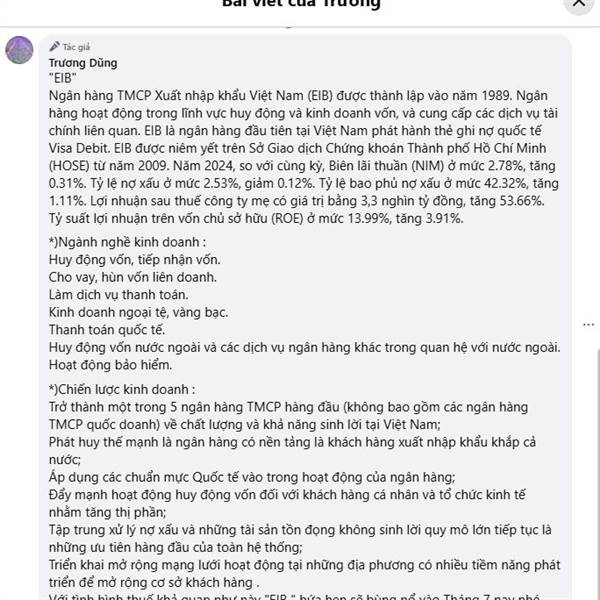Click the "*)Chiến lược kinh doanh :" heading
This screenshot has height=600, width=600.
[122, 390]
